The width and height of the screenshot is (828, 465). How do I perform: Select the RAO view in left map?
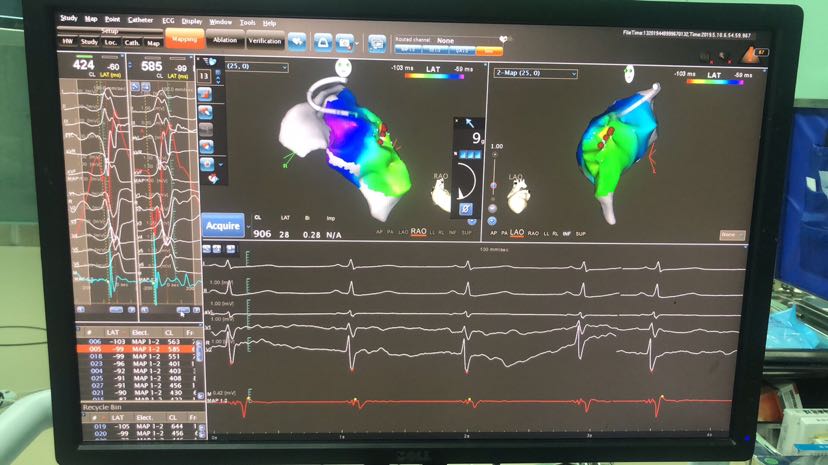coord(418,231)
